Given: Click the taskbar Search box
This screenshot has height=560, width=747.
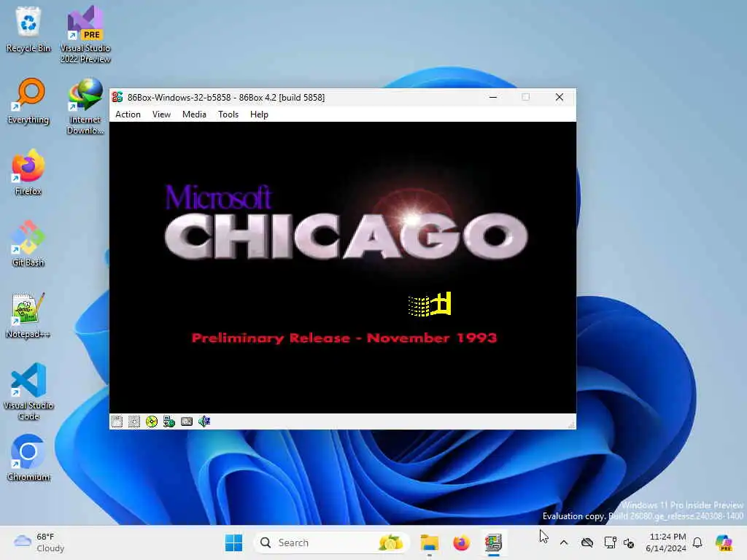Looking at the screenshot, I should coord(331,542).
